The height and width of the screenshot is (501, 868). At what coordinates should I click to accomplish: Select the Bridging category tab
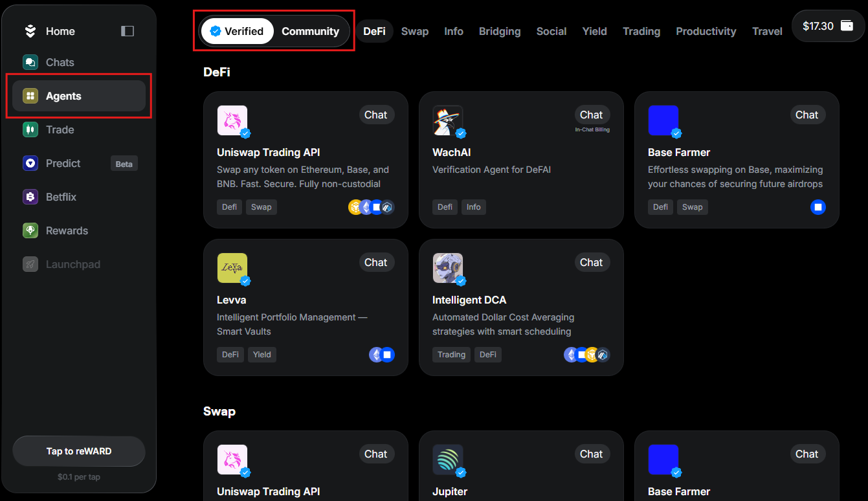pyautogui.click(x=499, y=31)
